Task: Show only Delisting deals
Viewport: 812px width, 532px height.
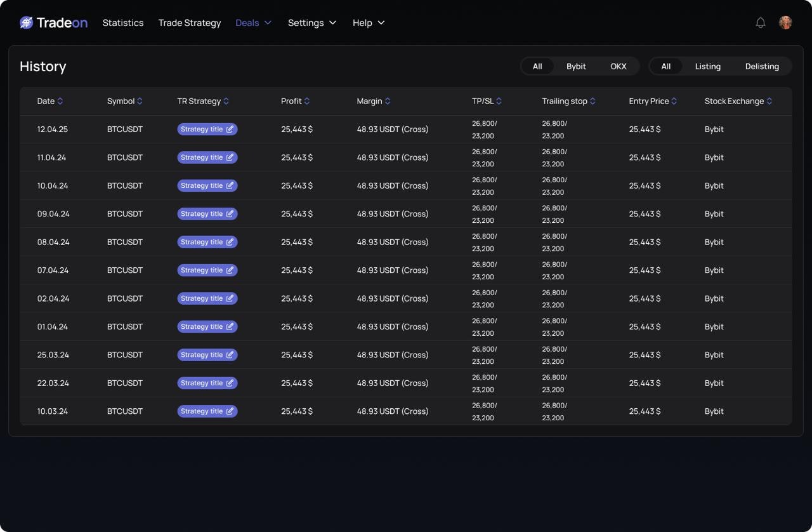Action: point(762,67)
